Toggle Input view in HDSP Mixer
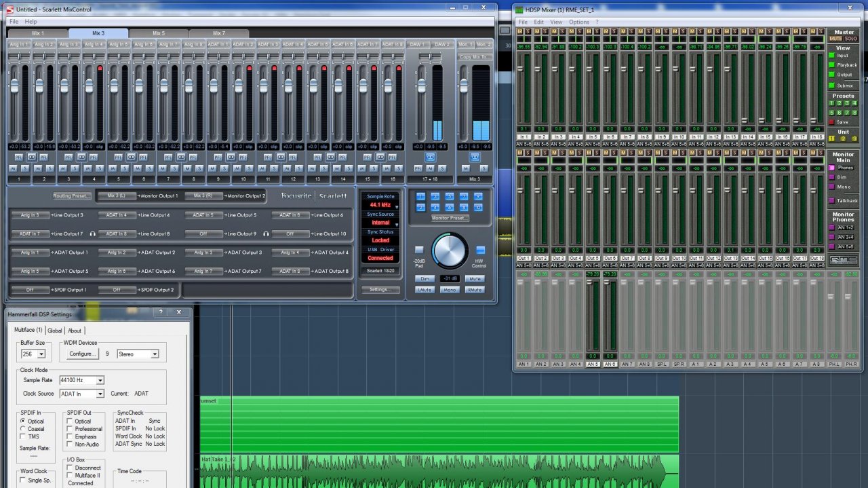The width and height of the screenshot is (868, 488). [x=831, y=56]
